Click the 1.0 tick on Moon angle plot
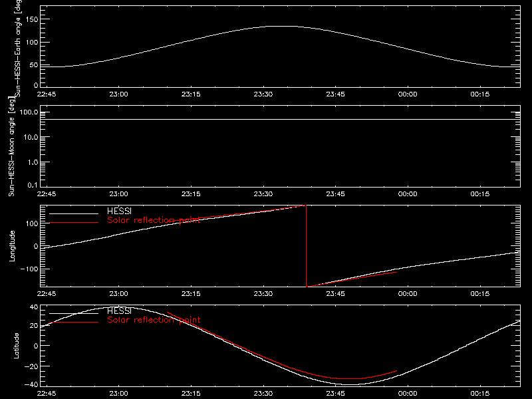Screen dimensions: 532x399 33,162
